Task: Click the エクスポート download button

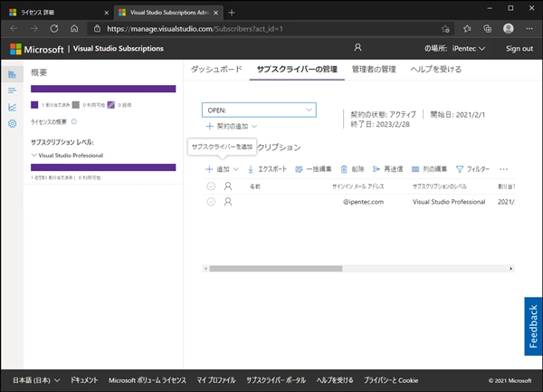Action: pos(267,169)
